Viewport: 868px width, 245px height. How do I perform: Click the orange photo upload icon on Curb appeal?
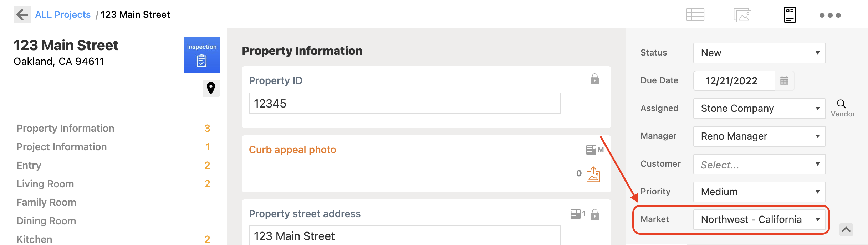point(593,174)
